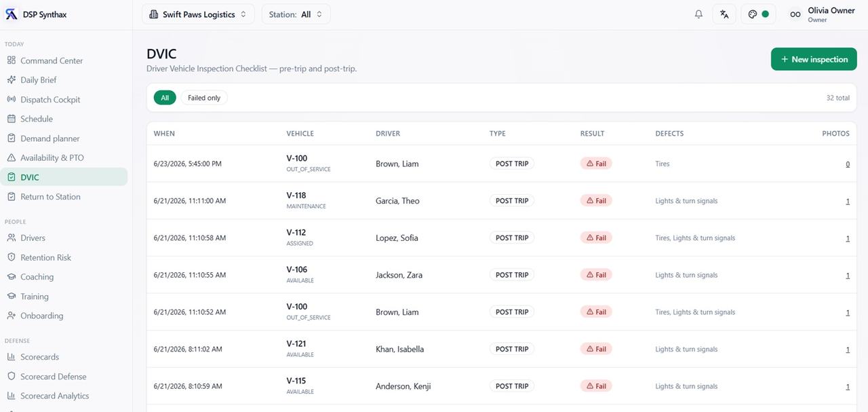The width and height of the screenshot is (868, 412).
Task: Click POST TRIP badge for Lopez, Sofia
Action: tap(512, 238)
